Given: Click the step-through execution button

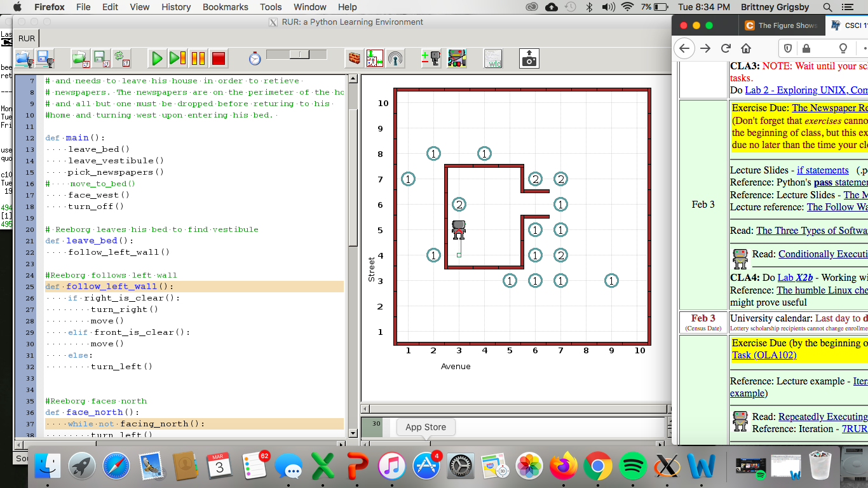Looking at the screenshot, I should 177,58.
